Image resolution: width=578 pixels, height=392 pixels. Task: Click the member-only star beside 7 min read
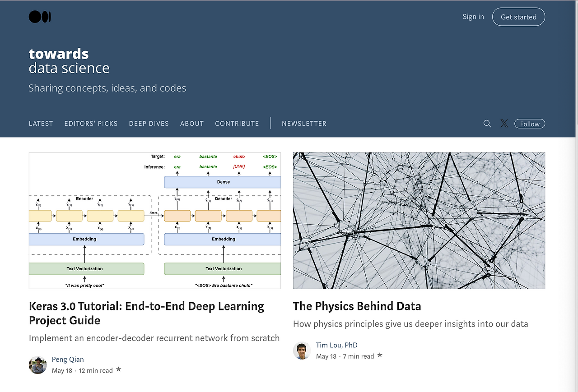coord(380,355)
